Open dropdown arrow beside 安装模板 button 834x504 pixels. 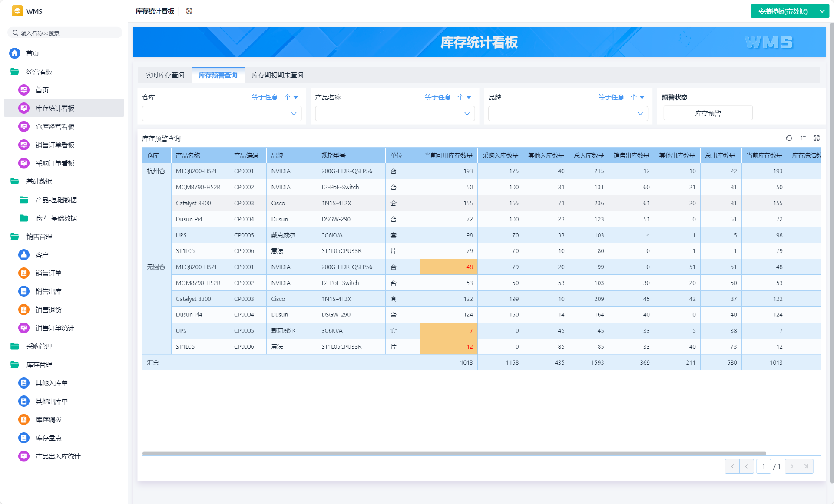click(x=822, y=11)
